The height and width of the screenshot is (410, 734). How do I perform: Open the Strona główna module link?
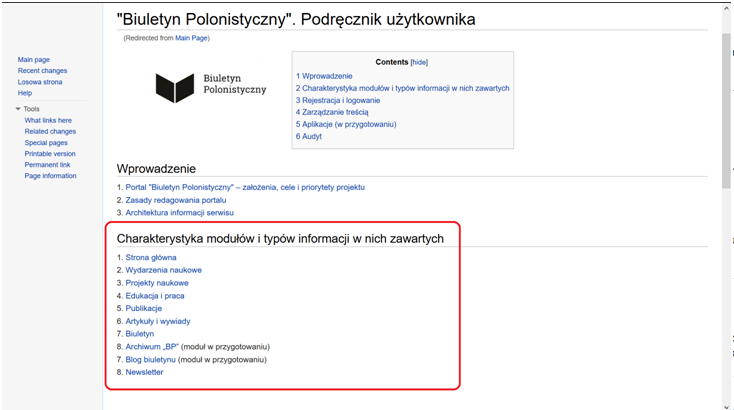click(x=151, y=257)
